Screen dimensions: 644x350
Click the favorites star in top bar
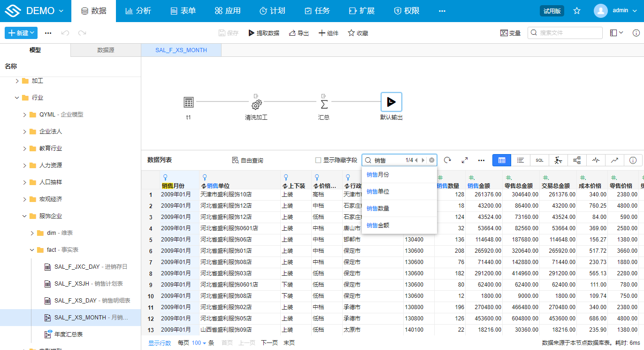click(577, 11)
